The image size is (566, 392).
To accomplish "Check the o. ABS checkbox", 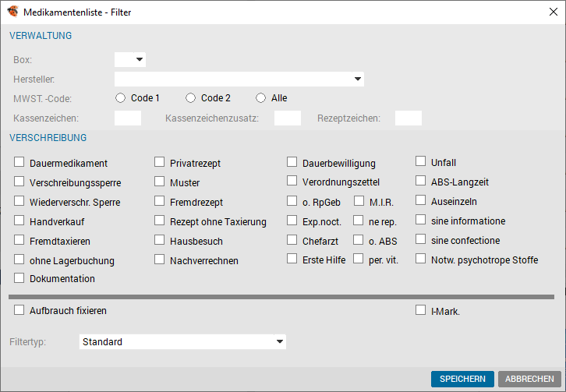I will 359,240.
